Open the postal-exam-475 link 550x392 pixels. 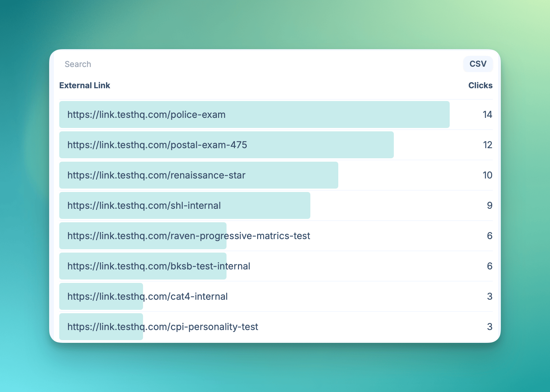[x=157, y=145]
